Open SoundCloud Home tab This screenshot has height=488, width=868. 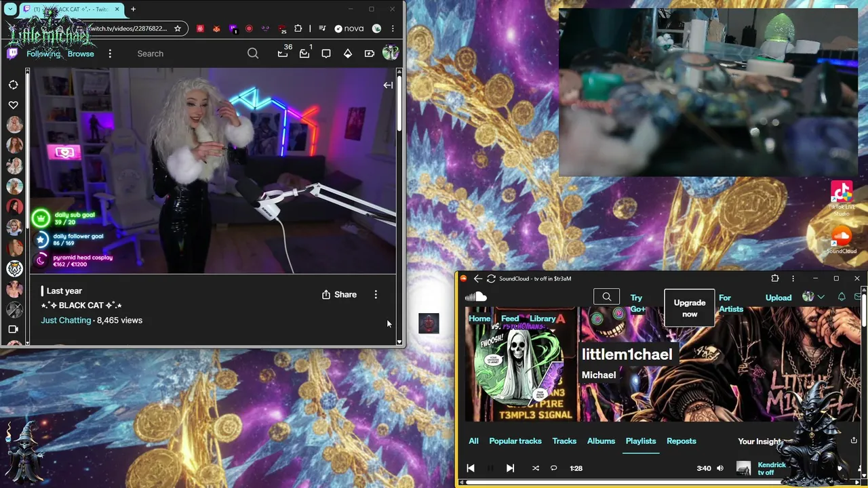479,319
